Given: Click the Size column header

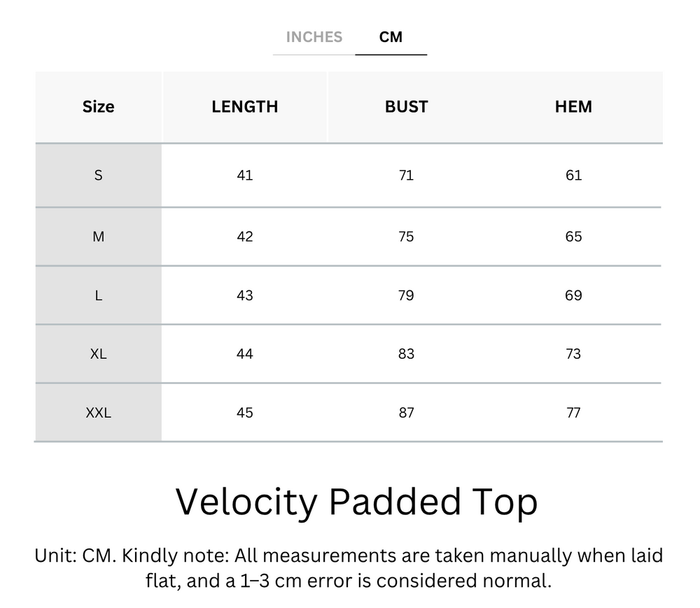Looking at the screenshot, I should pyautogui.click(x=98, y=106).
